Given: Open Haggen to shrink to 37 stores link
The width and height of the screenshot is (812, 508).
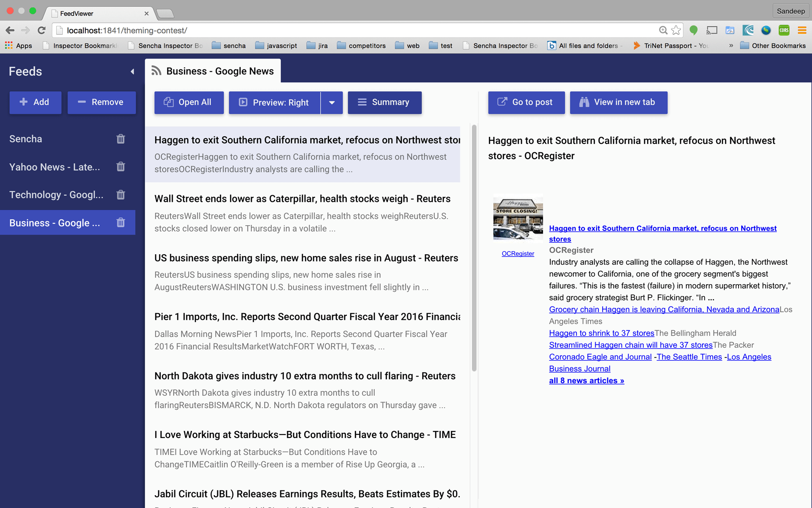Looking at the screenshot, I should [601, 333].
